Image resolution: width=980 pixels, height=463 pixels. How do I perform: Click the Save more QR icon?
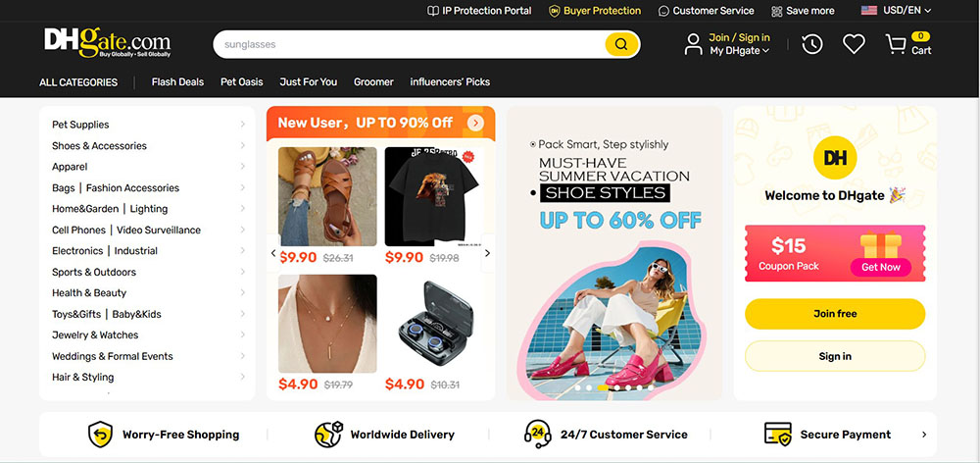click(x=777, y=11)
